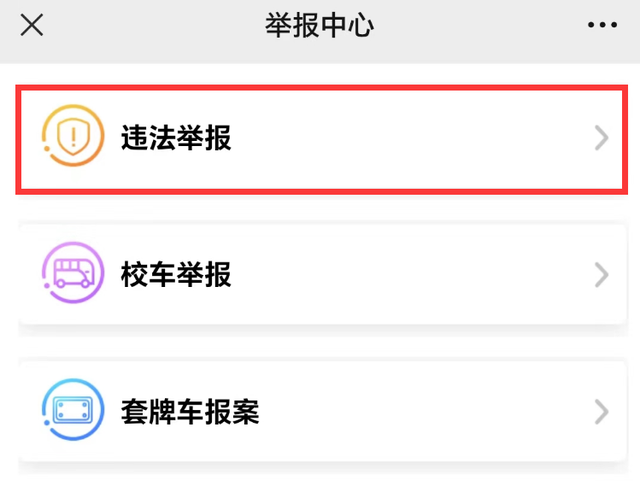Click the gray gap between 违法举报 and 校车举报

320,207
